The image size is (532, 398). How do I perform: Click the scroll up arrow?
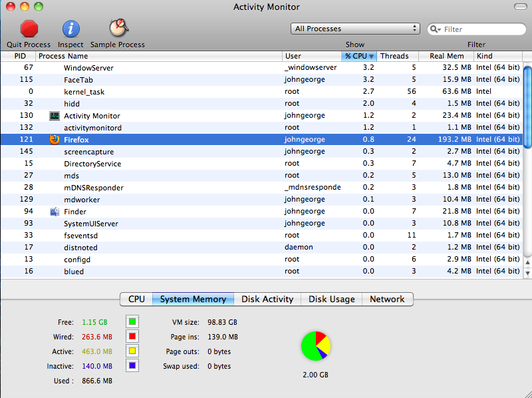click(527, 262)
